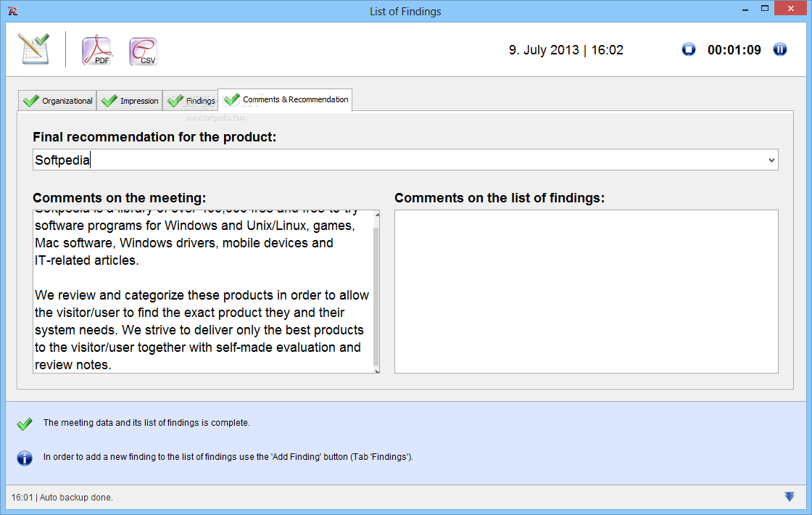
Task: Collapse status panel with bottom arrow icon
Action: [790, 497]
